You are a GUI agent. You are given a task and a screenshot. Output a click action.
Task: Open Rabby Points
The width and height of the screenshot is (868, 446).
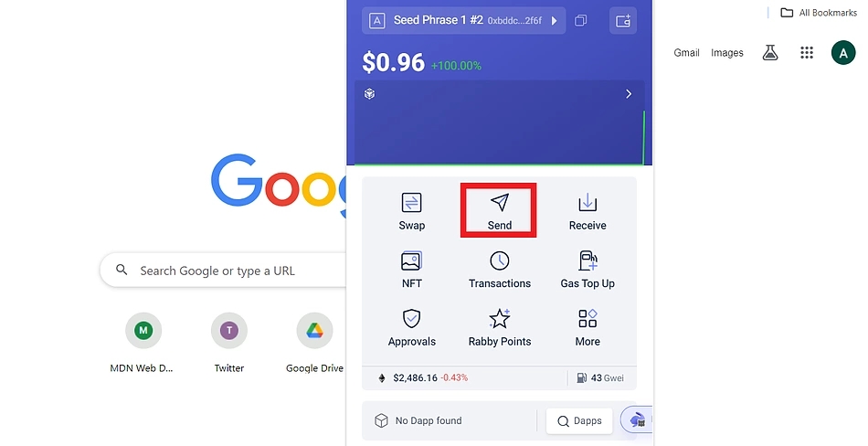[499, 327]
